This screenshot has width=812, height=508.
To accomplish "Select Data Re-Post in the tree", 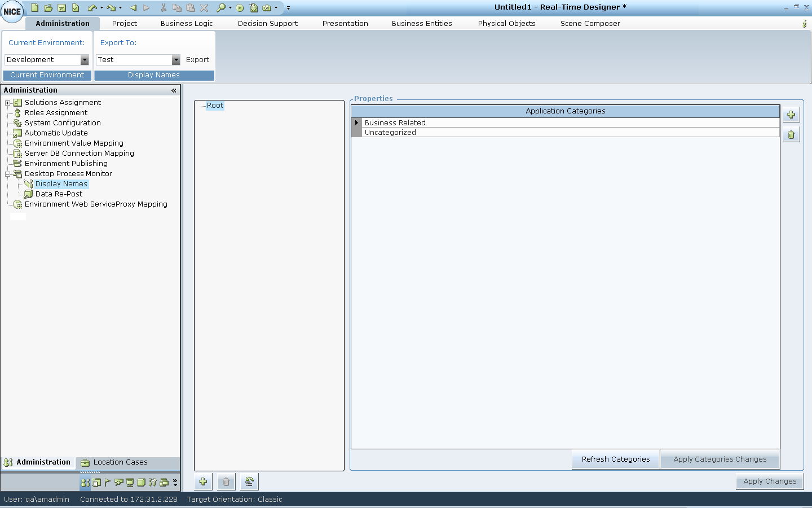I will pyautogui.click(x=59, y=194).
